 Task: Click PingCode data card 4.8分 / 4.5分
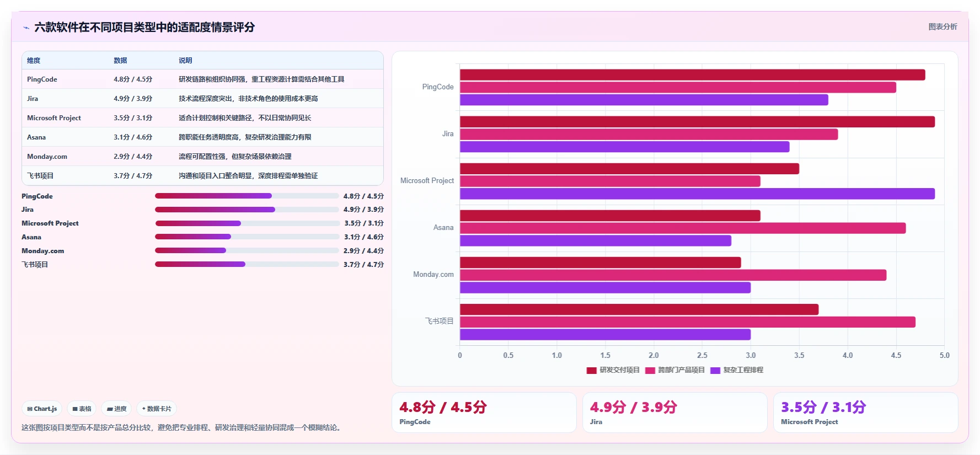(484, 413)
